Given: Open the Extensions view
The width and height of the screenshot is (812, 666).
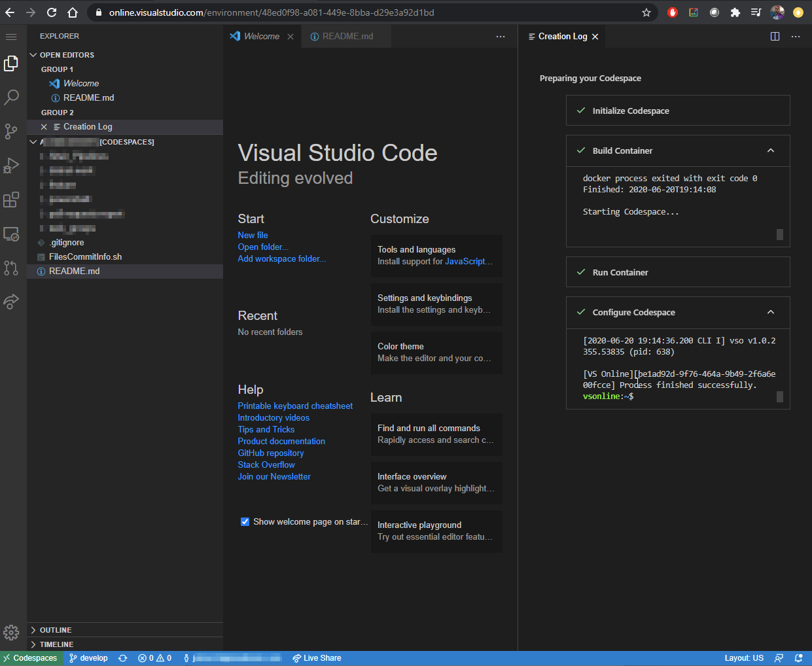Looking at the screenshot, I should [11, 200].
